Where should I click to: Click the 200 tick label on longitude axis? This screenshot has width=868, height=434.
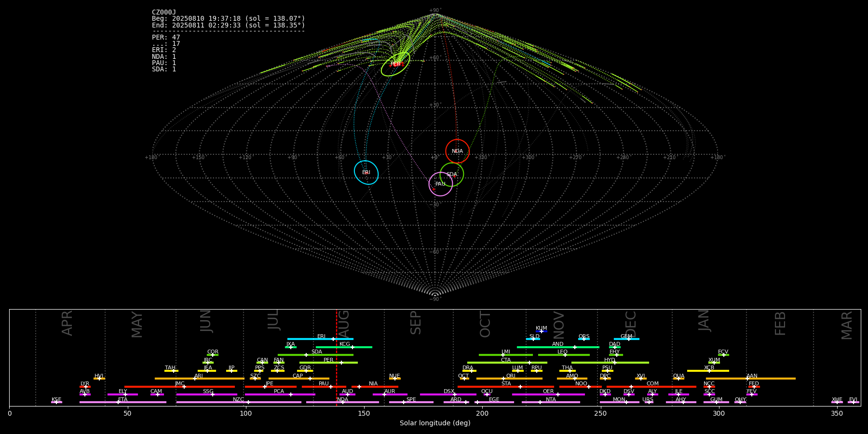coord(482,413)
